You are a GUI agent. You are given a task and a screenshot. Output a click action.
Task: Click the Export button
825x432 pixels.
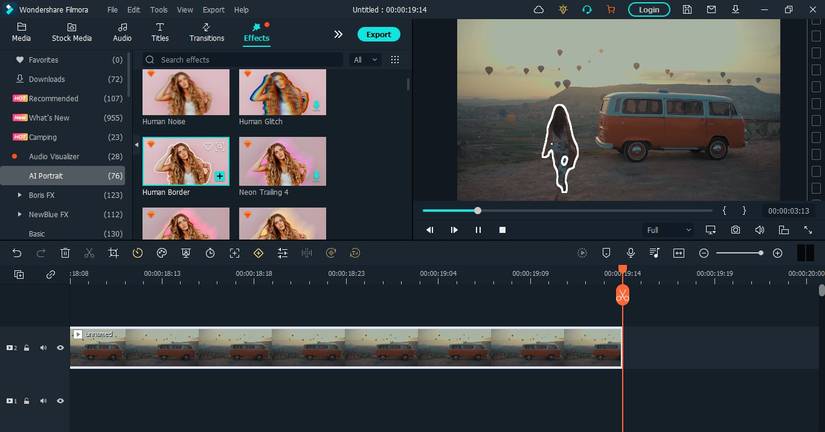coord(378,34)
